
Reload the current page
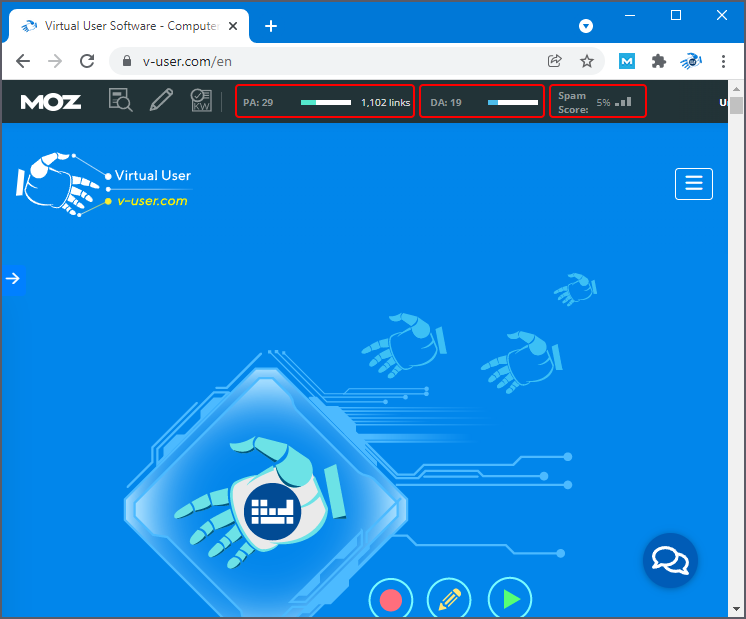pyautogui.click(x=87, y=61)
